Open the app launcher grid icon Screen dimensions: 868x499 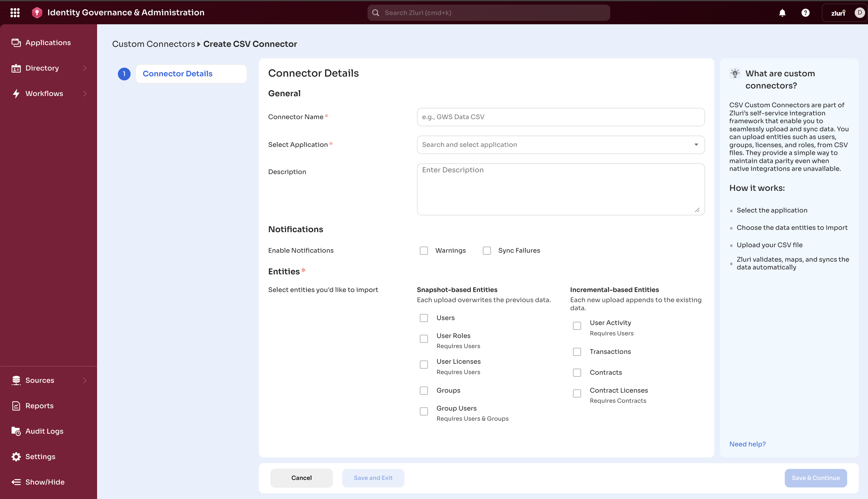(x=15, y=13)
